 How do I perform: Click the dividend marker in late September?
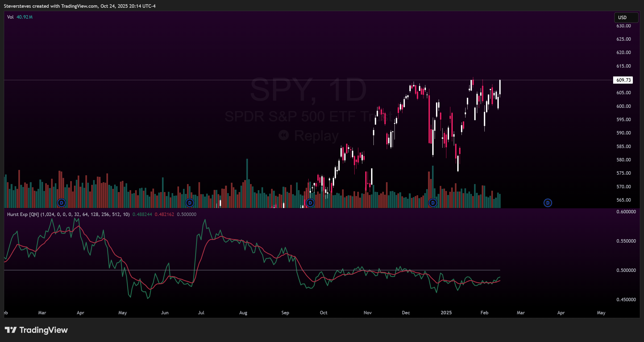coord(310,203)
